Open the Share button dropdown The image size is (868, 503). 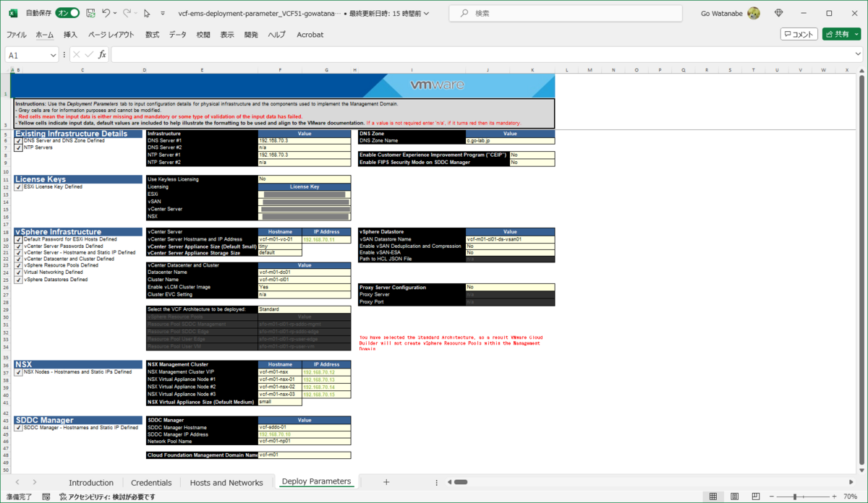(x=856, y=34)
